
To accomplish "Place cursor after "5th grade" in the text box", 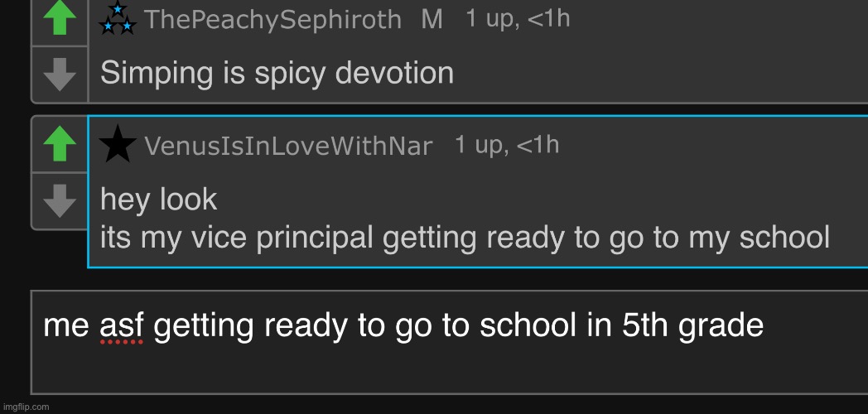I will [764, 326].
